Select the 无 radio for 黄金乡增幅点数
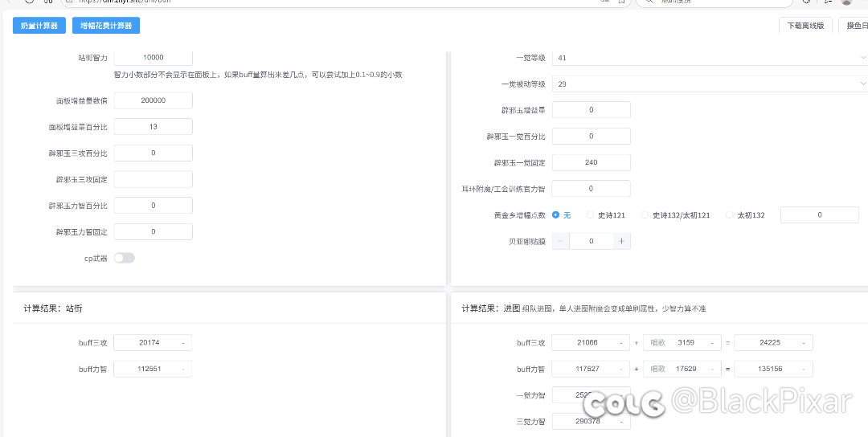Viewport: 868px width, 437px height. point(561,215)
